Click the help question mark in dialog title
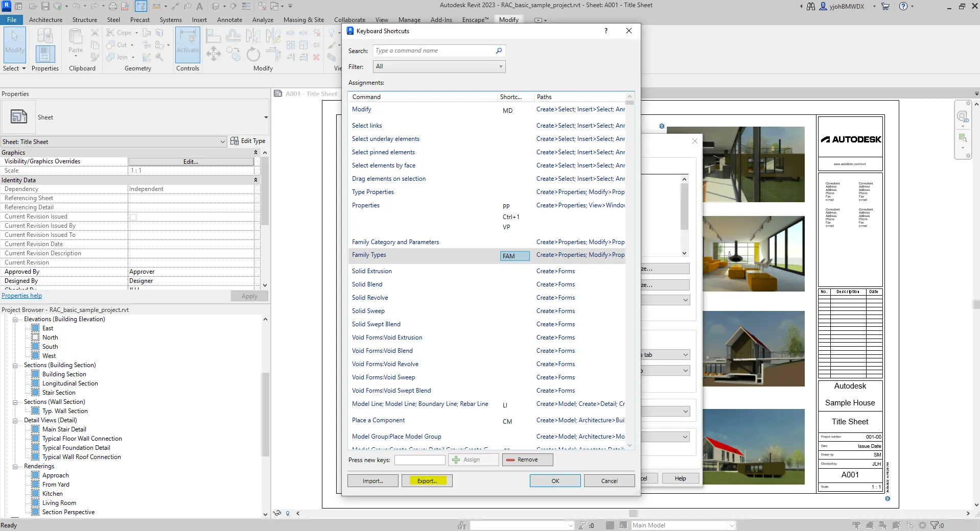Image resolution: width=980 pixels, height=531 pixels. pyautogui.click(x=606, y=31)
